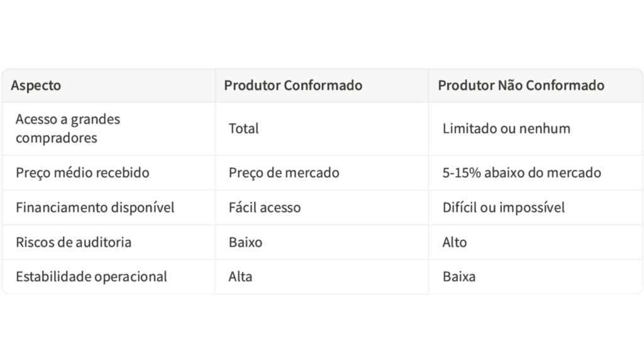This screenshot has height=362, width=644.
Task: Click the 'Produtor Não Conformado' header
Action: pos(521,85)
